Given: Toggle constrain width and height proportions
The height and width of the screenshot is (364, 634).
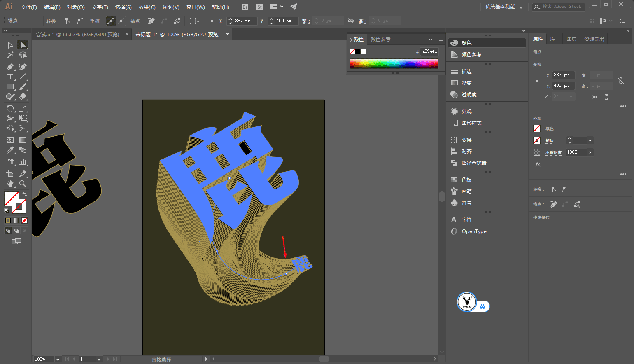Looking at the screenshot, I should [350, 21].
